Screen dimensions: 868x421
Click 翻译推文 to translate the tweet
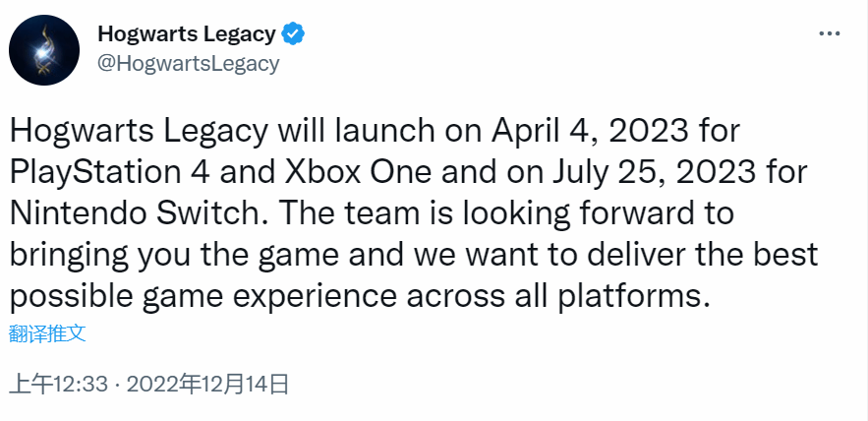[x=47, y=333]
